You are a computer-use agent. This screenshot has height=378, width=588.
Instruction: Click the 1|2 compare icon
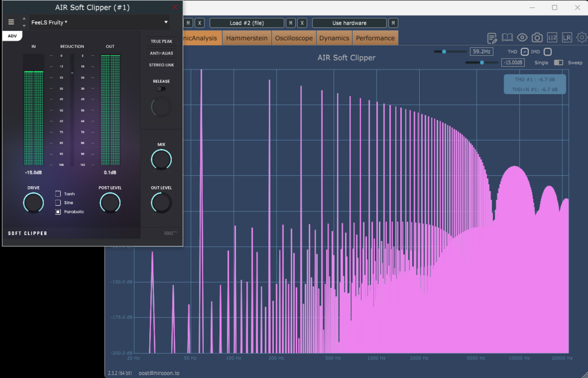(x=552, y=37)
